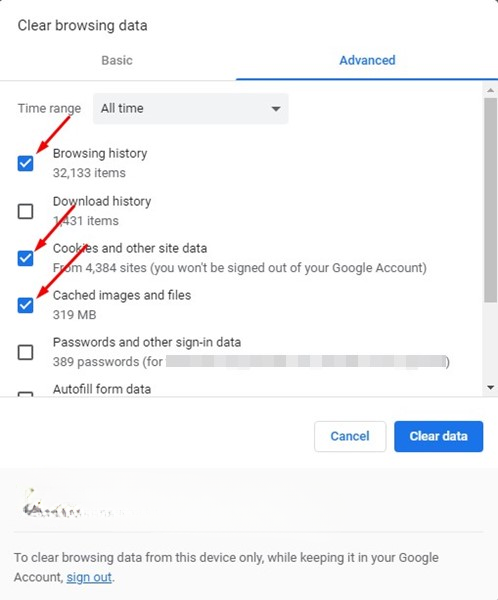The image size is (498, 600).
Task: Click 'Passwords and other sign-in data' label
Action: (147, 342)
